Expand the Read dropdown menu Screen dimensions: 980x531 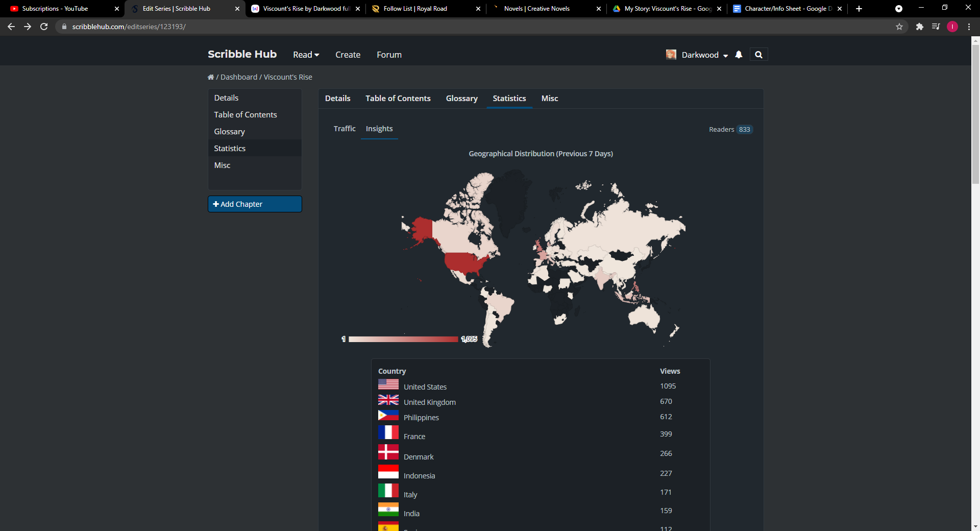(x=306, y=55)
